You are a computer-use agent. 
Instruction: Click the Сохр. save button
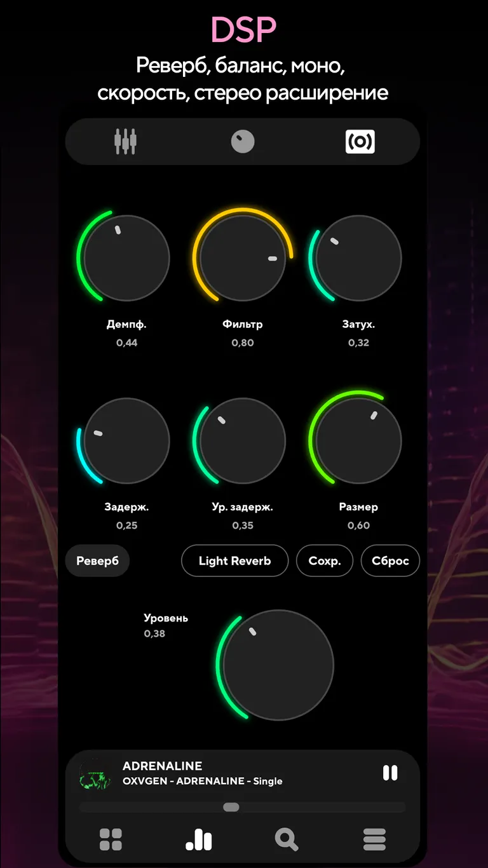click(x=325, y=561)
